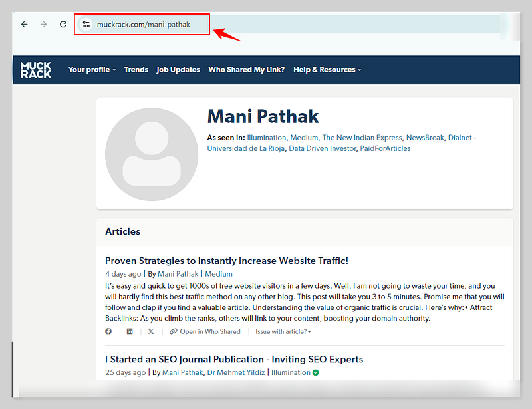The height and width of the screenshot is (409, 532).
Task: Open site info icon in address bar
Action: [86, 24]
